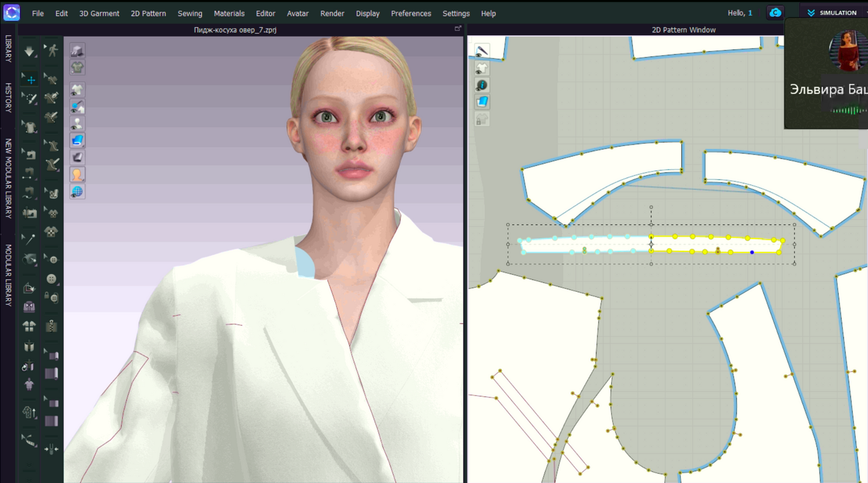Expand the HISTORY side panel
The width and height of the screenshot is (868, 483).
[8, 97]
